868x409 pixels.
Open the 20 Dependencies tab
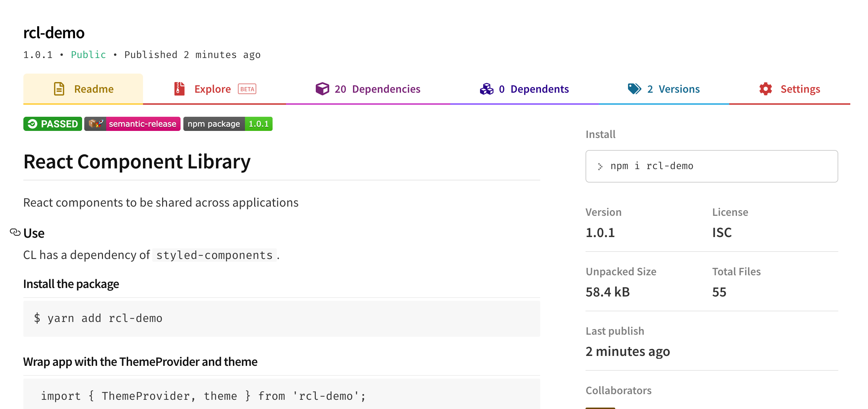coord(377,89)
